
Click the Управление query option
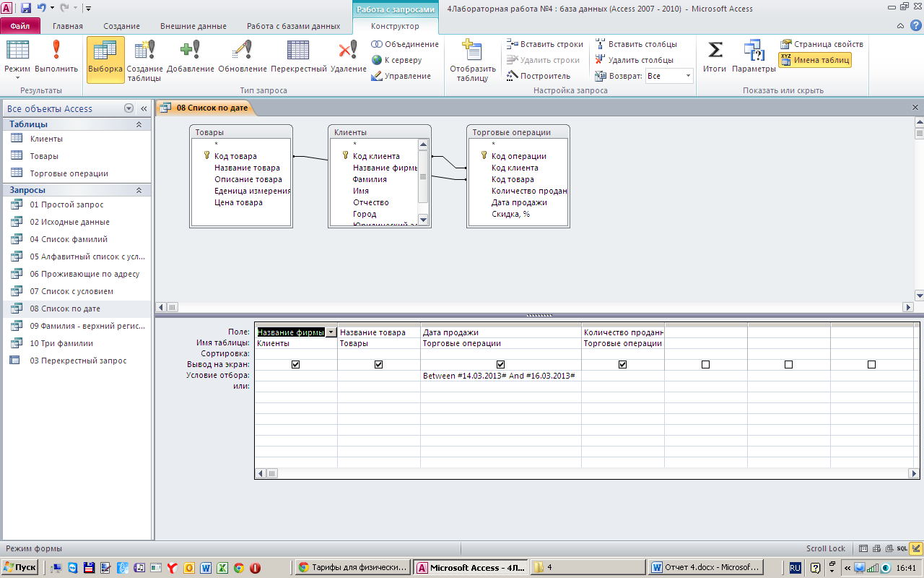click(x=401, y=76)
